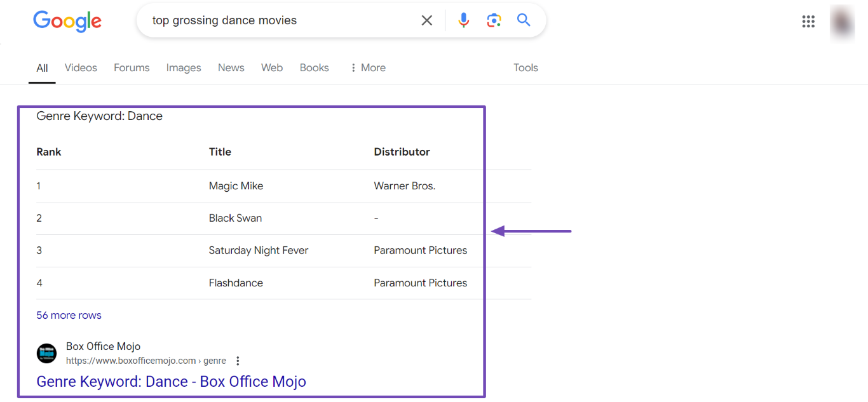Image resolution: width=868 pixels, height=402 pixels.
Task: Select the All tab
Action: 42,68
